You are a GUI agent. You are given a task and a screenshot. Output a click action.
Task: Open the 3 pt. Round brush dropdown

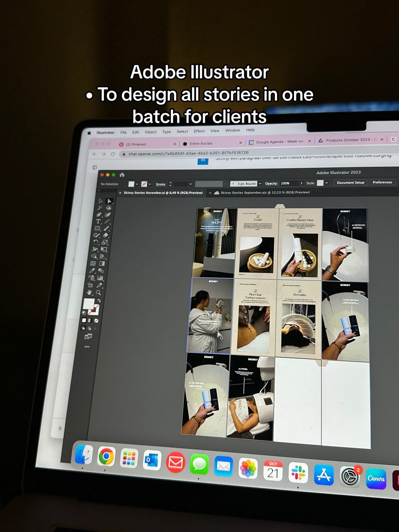point(260,183)
